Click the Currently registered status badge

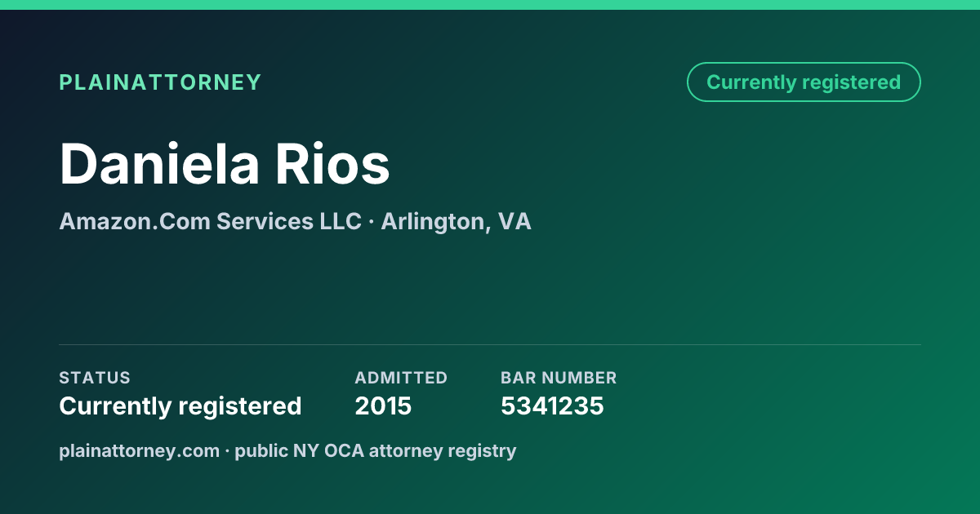[x=804, y=82]
